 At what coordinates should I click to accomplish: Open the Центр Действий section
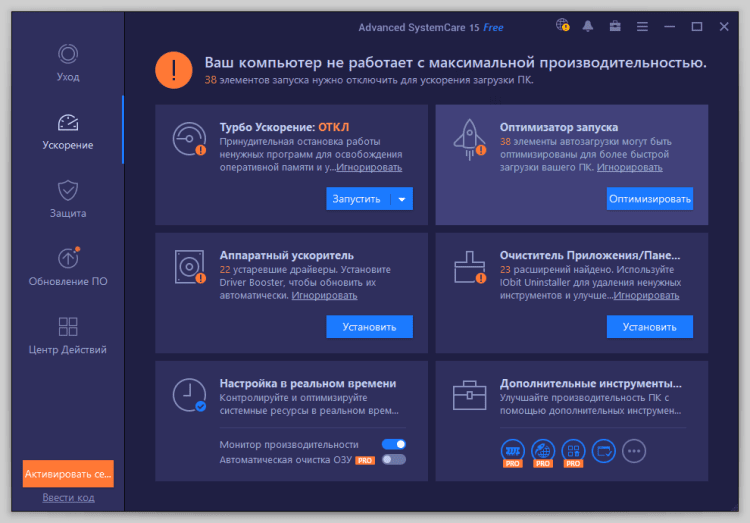68,336
